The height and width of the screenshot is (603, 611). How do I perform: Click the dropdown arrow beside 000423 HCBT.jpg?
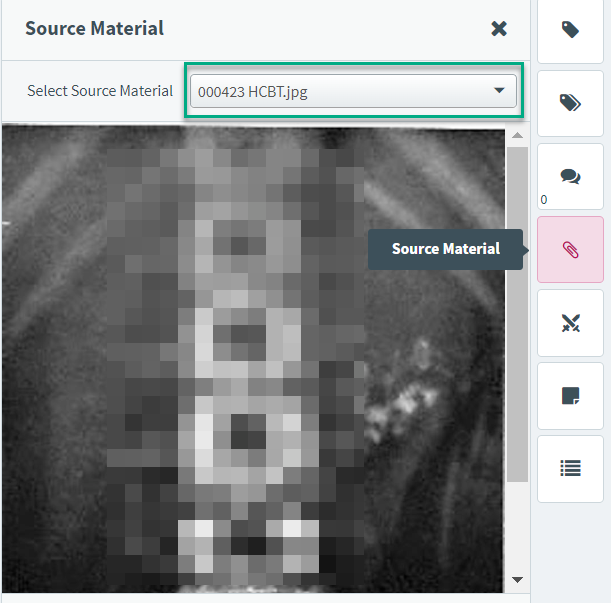[499, 90]
